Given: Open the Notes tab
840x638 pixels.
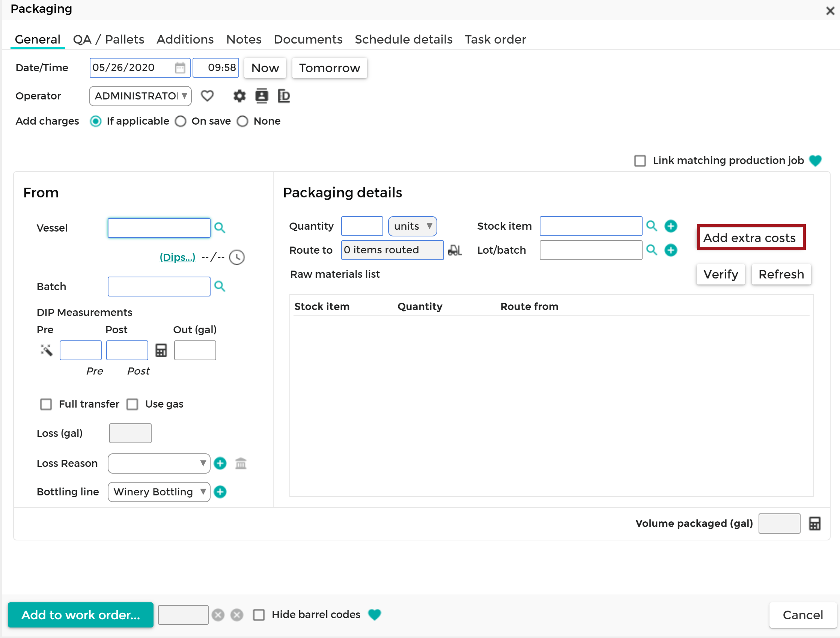Looking at the screenshot, I should point(244,39).
